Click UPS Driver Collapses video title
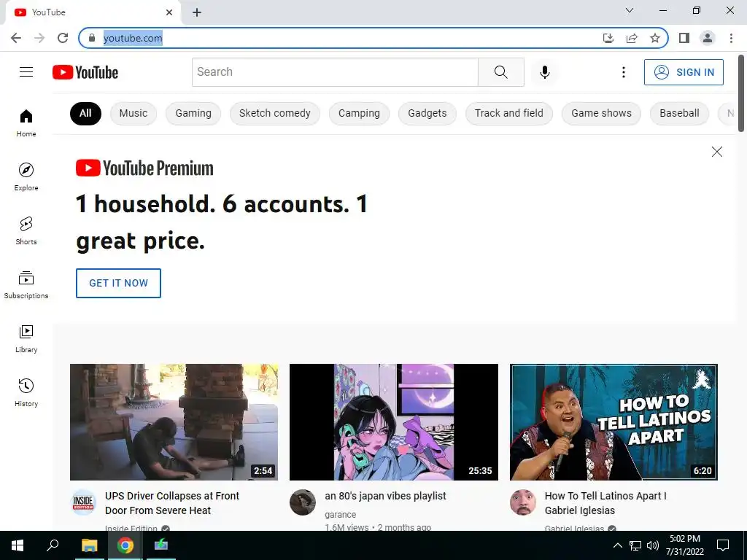The width and height of the screenshot is (747, 560). pos(172,503)
